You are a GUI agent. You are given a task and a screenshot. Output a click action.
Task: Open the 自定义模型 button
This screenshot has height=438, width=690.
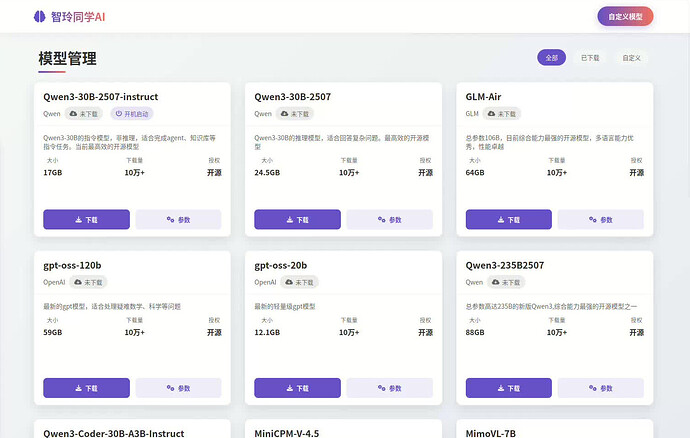coord(625,16)
